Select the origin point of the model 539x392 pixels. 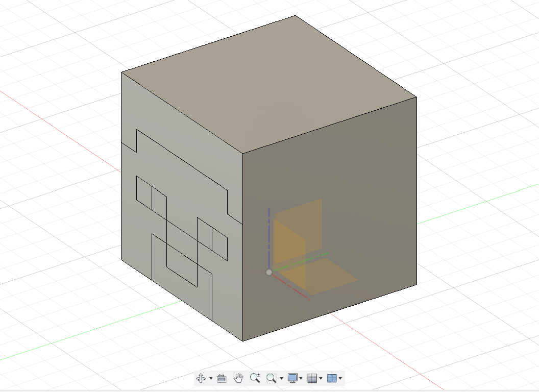coord(269,273)
